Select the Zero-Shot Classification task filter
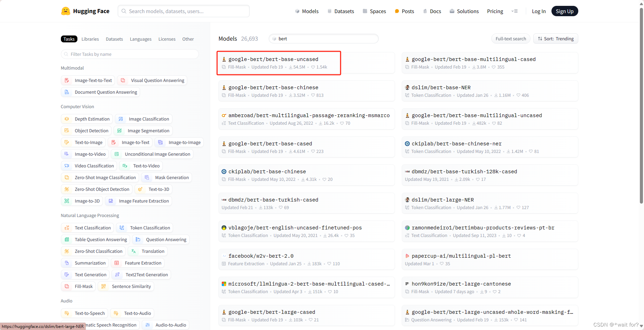 pyautogui.click(x=93, y=251)
